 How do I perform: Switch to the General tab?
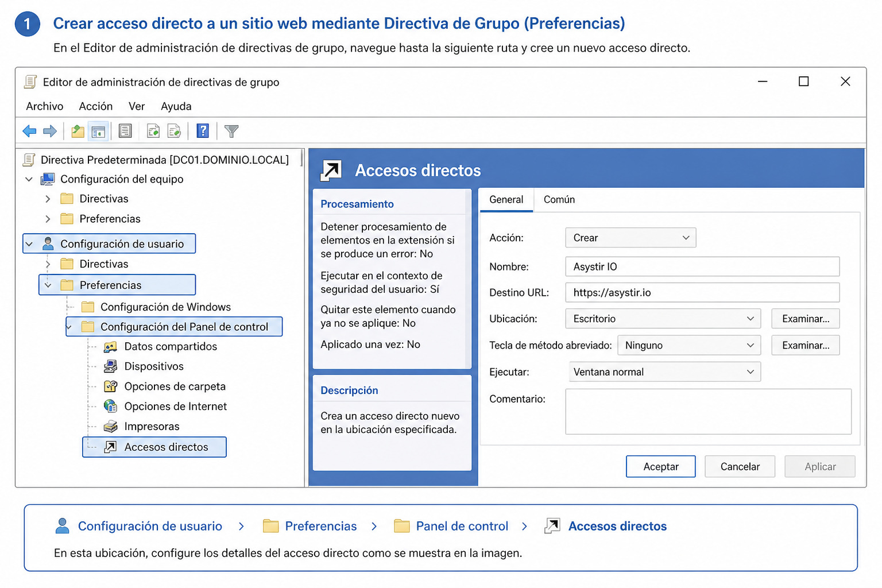tap(506, 200)
